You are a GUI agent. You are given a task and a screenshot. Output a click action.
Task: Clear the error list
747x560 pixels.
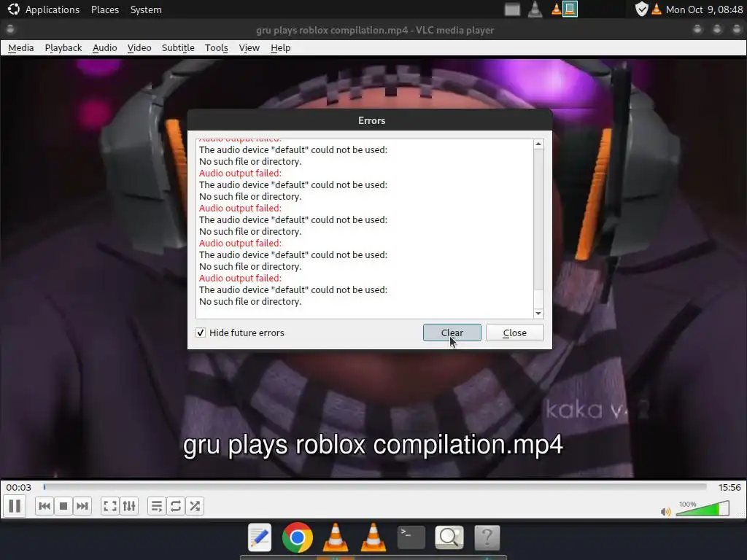[x=452, y=332]
